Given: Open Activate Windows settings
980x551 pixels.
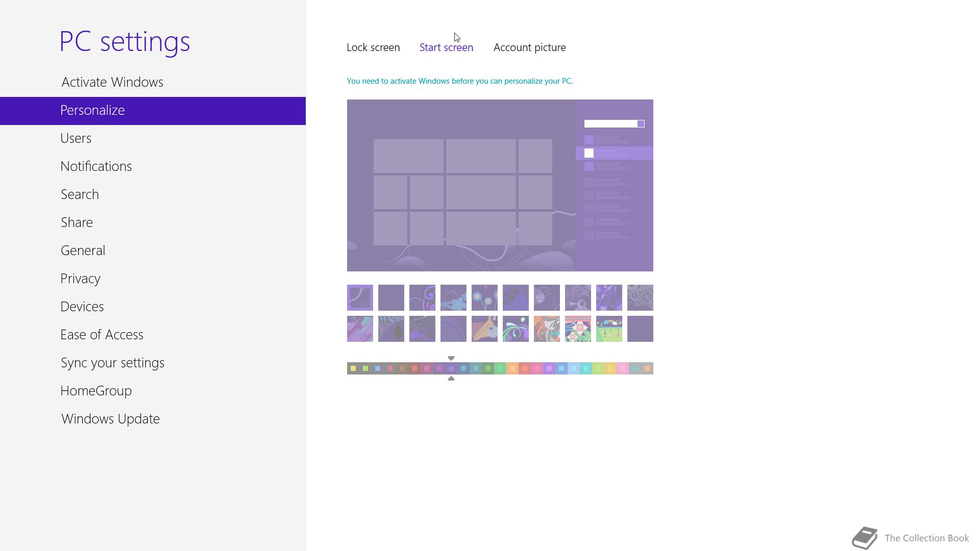Looking at the screenshot, I should click(112, 82).
